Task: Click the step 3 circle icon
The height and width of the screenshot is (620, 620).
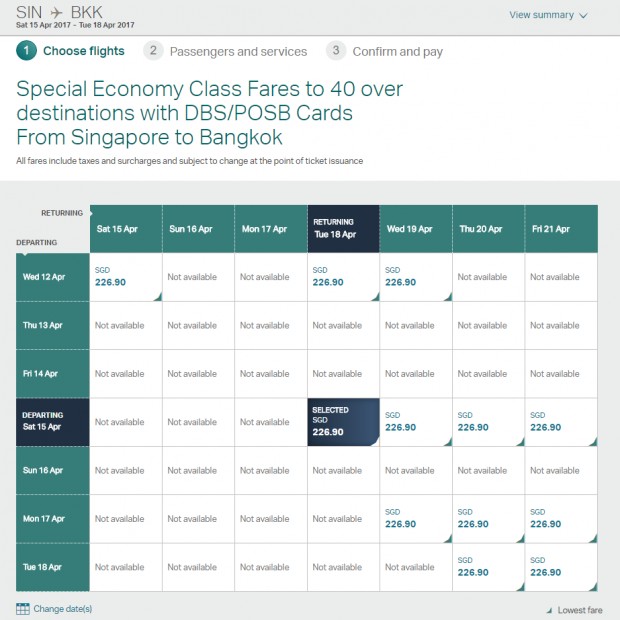Action: pyautogui.click(x=336, y=51)
